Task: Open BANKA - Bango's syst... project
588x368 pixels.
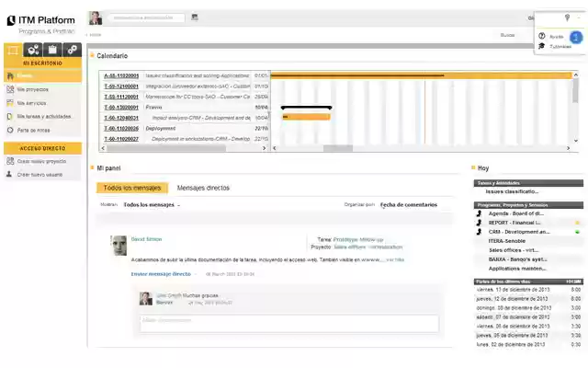Action: coord(517,259)
